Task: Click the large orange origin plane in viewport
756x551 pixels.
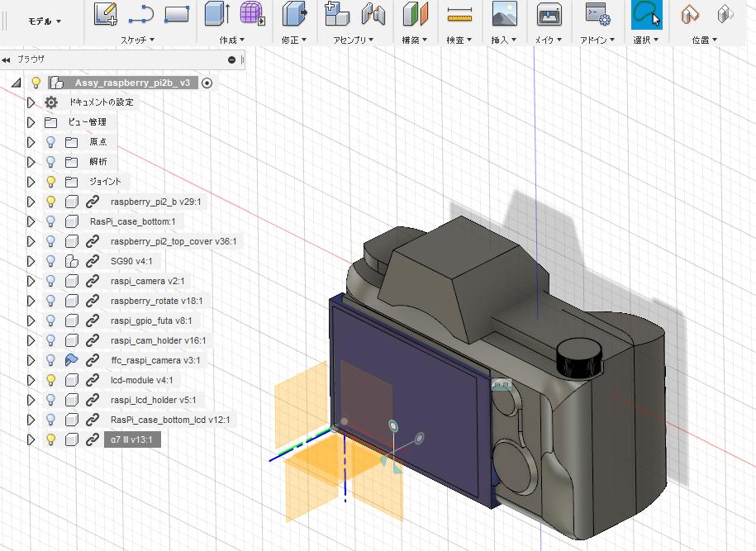Action: pyautogui.click(x=332, y=459)
